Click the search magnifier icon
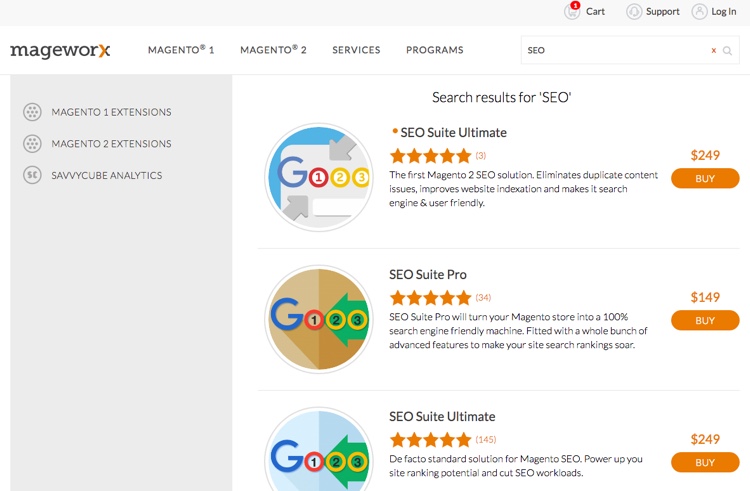Image resolution: width=750 pixels, height=491 pixels. click(728, 50)
